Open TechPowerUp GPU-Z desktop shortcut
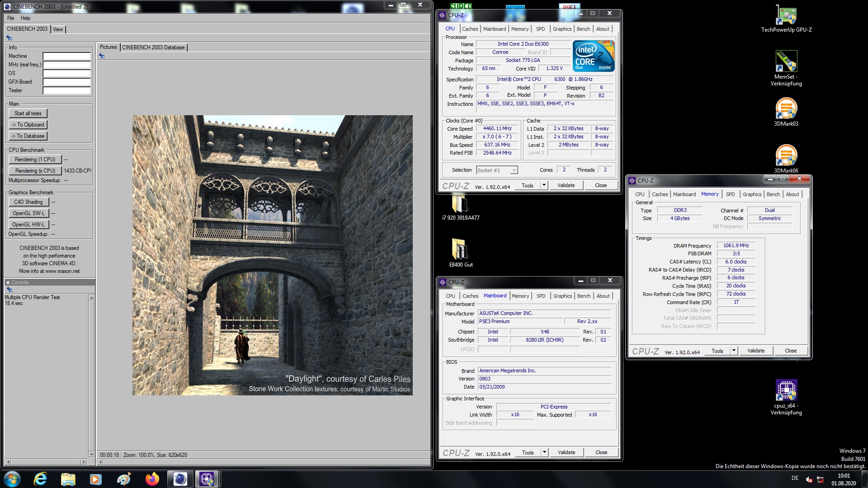Screen dimensions: 868x488 (x=786, y=19)
